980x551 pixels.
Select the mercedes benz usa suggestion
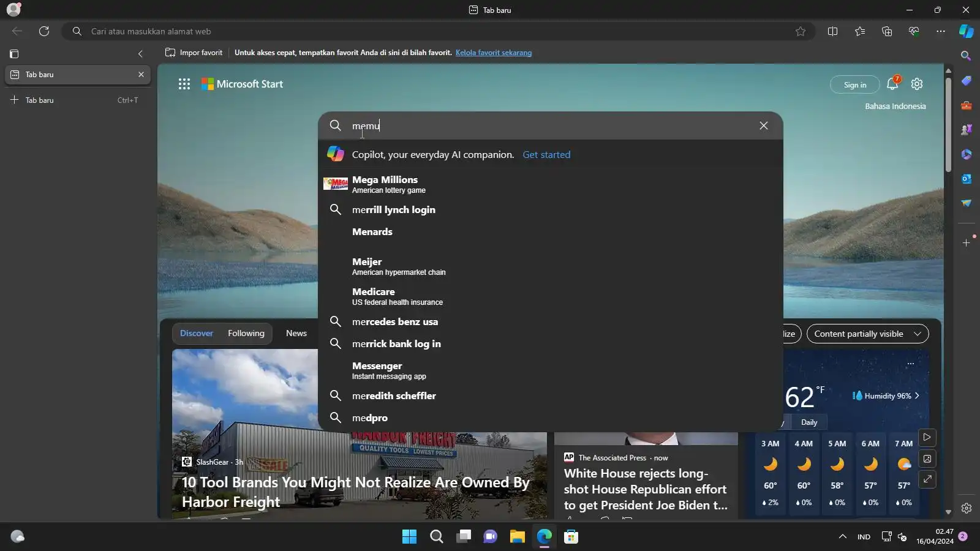550,322
